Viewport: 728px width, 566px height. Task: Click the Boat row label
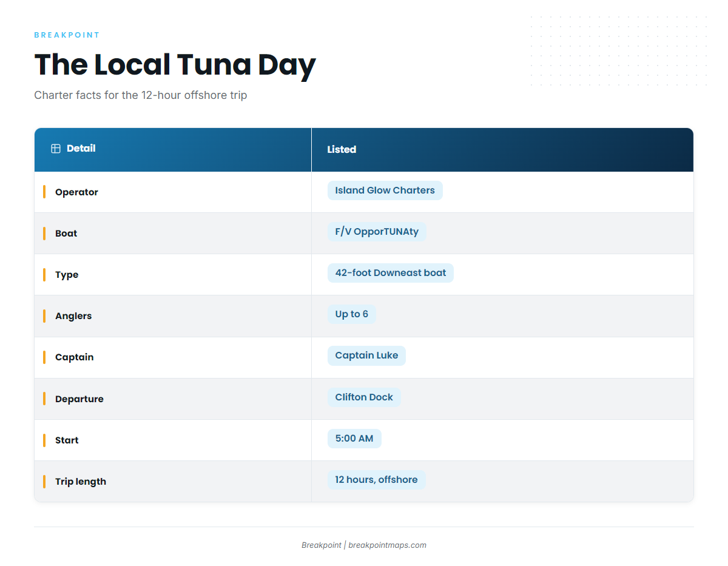click(x=66, y=234)
